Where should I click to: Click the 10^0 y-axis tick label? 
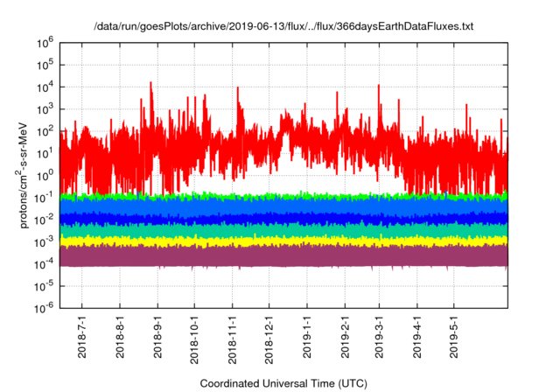click(x=45, y=176)
